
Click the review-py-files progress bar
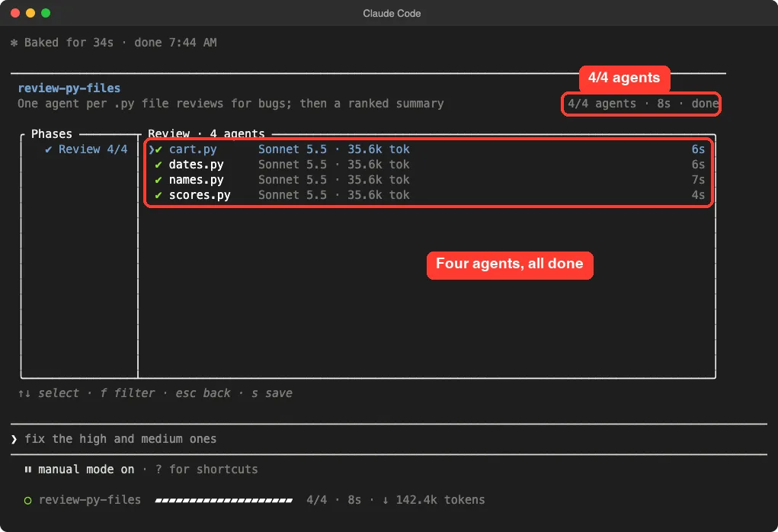coord(224,500)
